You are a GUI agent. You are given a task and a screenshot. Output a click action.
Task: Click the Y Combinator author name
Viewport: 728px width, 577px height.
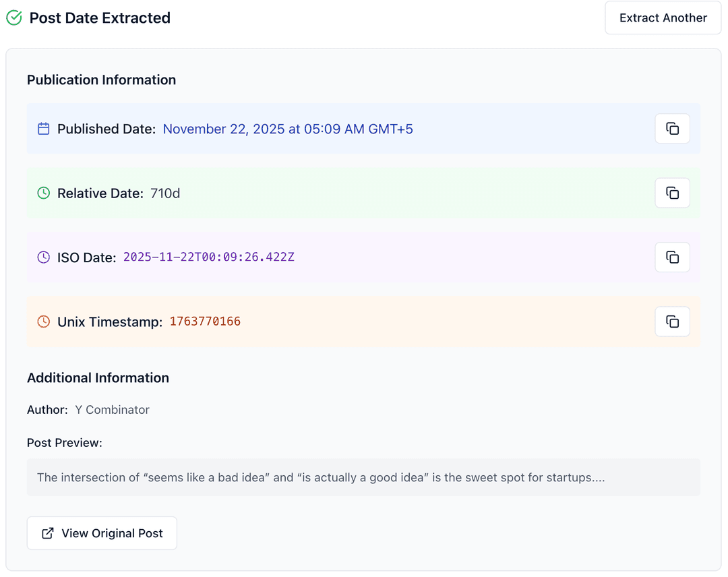click(x=112, y=410)
